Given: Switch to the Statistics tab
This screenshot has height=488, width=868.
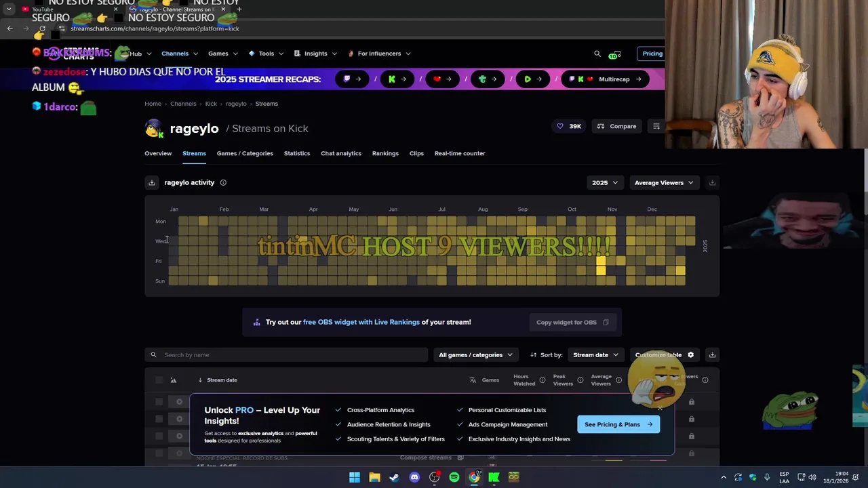Looking at the screenshot, I should 297,153.
